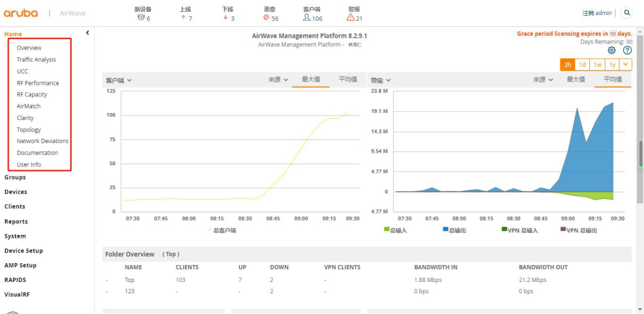Viewport: 644px width, 314px height.
Task: Sort by the BANDWIDTH IN column header
Action: click(x=436, y=268)
